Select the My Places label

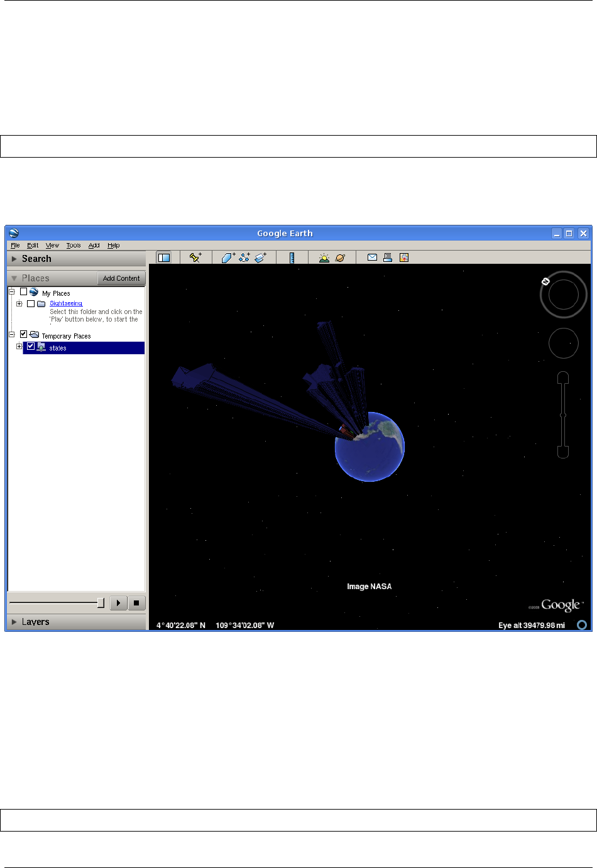click(x=56, y=293)
